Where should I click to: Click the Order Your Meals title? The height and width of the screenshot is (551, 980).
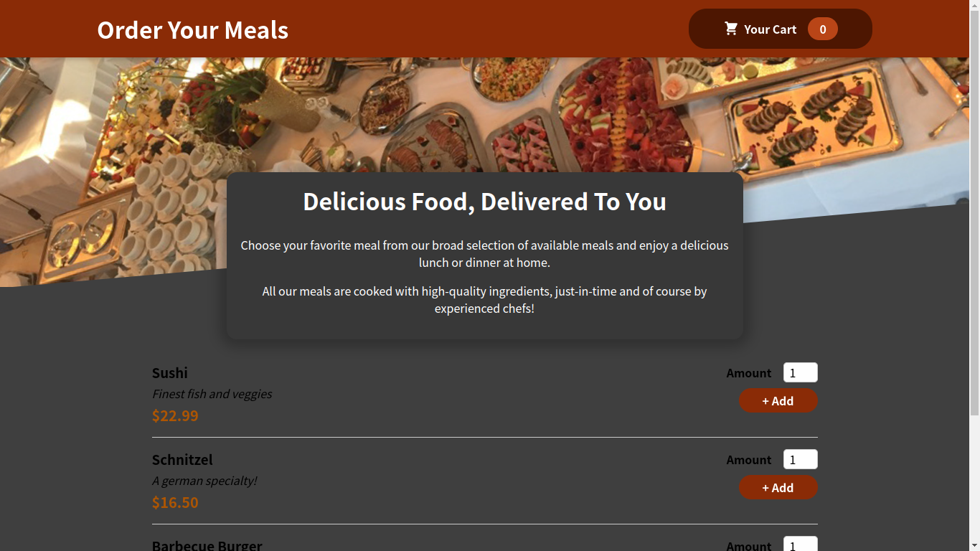coord(193,29)
